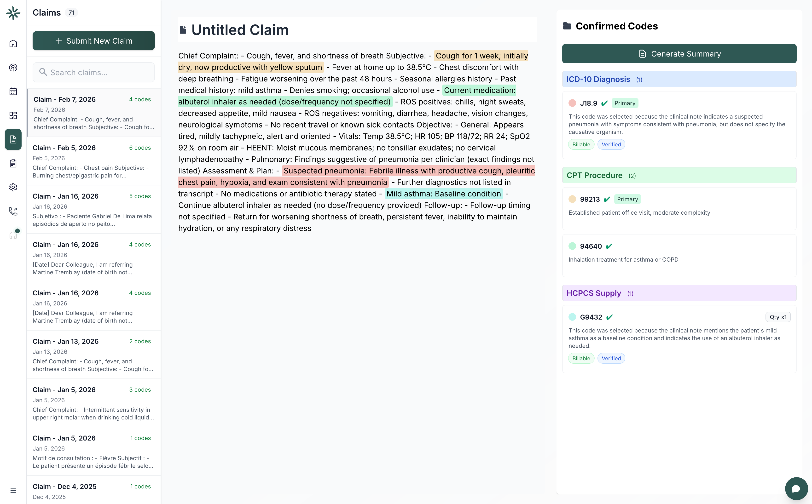The width and height of the screenshot is (812, 504).
Task: Click the color dot next to J18.9
Action: pos(573,103)
